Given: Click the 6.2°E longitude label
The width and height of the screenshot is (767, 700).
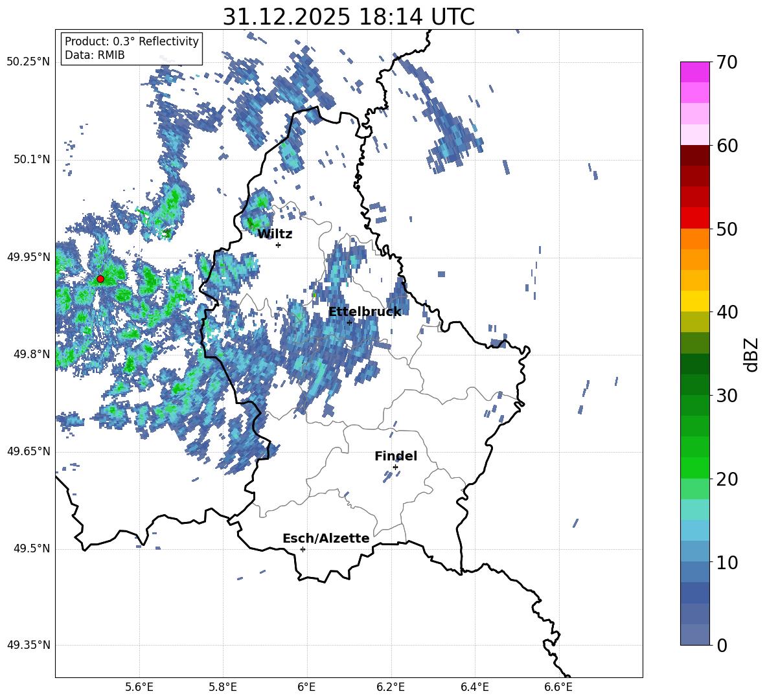Looking at the screenshot, I should pyautogui.click(x=391, y=687).
